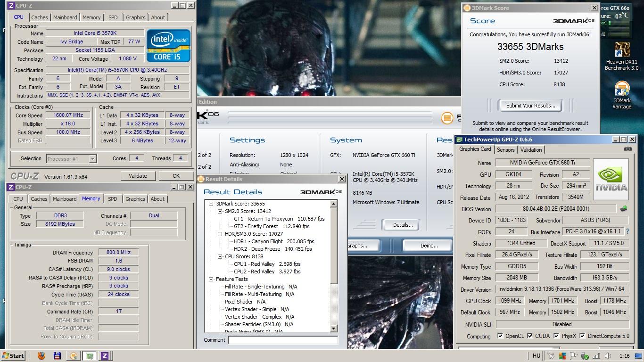Click the Intel Core i5 logo in CPU-Z
The width and height of the screenshot is (644, 362).
click(168, 46)
